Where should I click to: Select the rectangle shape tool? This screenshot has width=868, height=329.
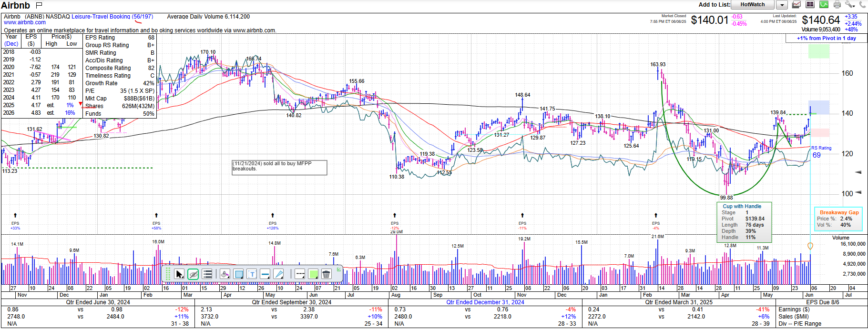pyautogui.click(x=238, y=274)
